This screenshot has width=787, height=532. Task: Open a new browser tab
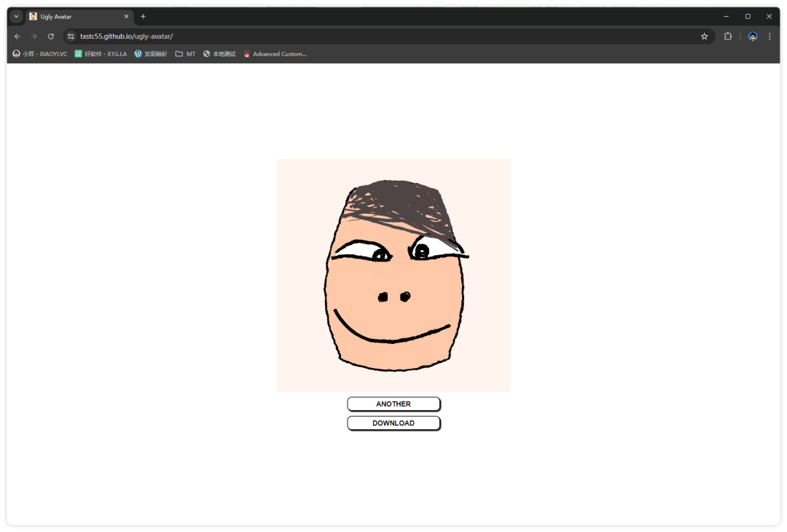coord(143,17)
